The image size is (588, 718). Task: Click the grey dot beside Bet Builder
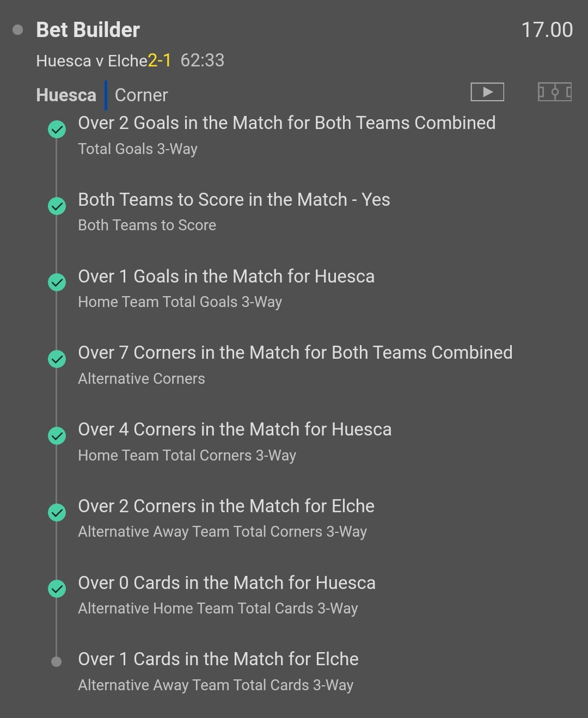point(18,30)
